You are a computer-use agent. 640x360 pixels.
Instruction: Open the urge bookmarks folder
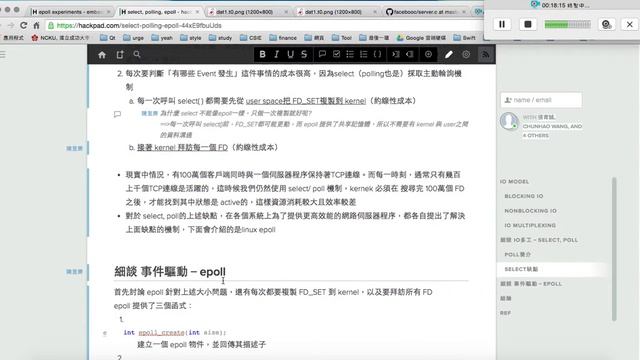[133, 38]
